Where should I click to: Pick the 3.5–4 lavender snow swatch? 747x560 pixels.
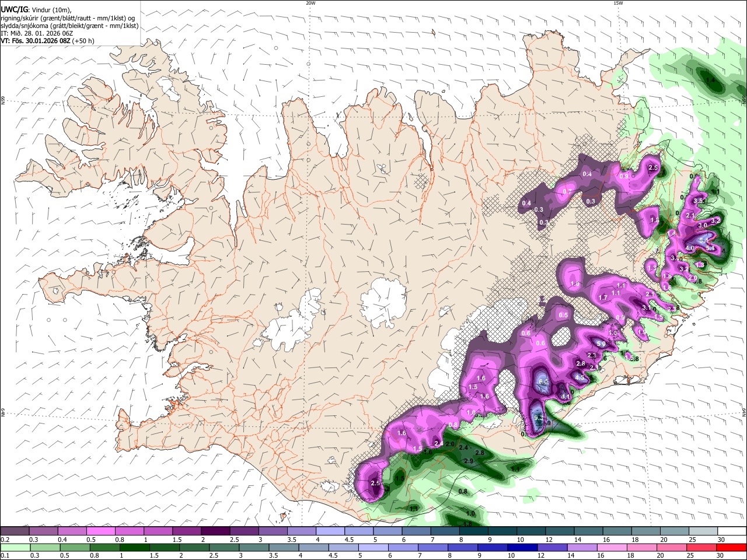click(301, 531)
